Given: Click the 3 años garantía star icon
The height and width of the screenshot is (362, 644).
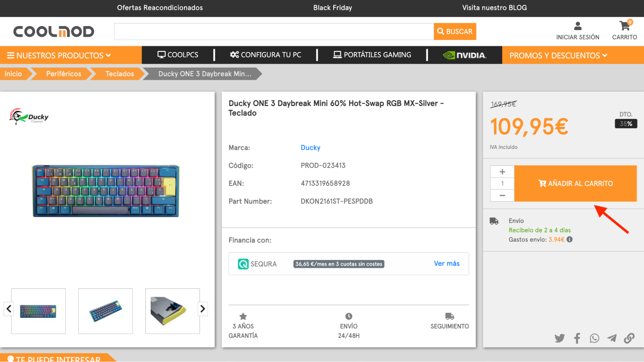Looking at the screenshot, I should click(x=243, y=317).
